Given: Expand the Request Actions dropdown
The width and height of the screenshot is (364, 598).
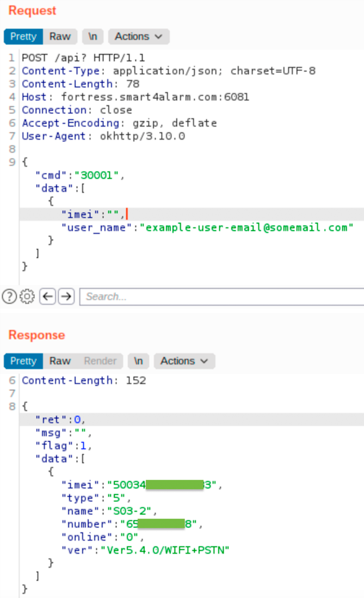Looking at the screenshot, I should [139, 36].
